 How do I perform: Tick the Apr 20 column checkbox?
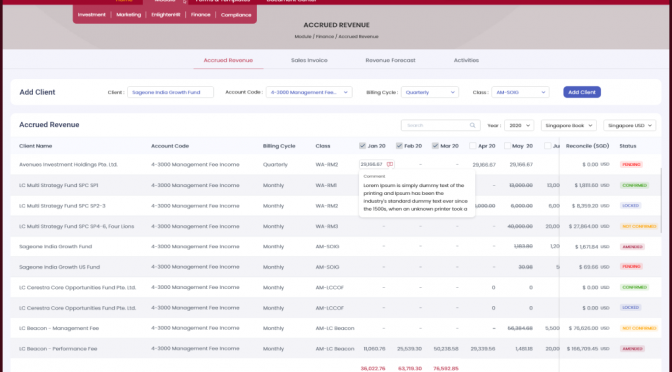[473, 146]
